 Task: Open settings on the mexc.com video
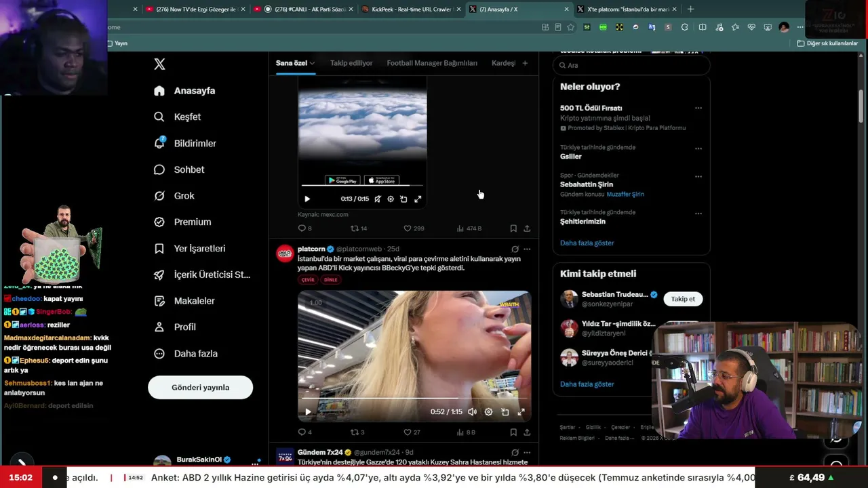[391, 199]
